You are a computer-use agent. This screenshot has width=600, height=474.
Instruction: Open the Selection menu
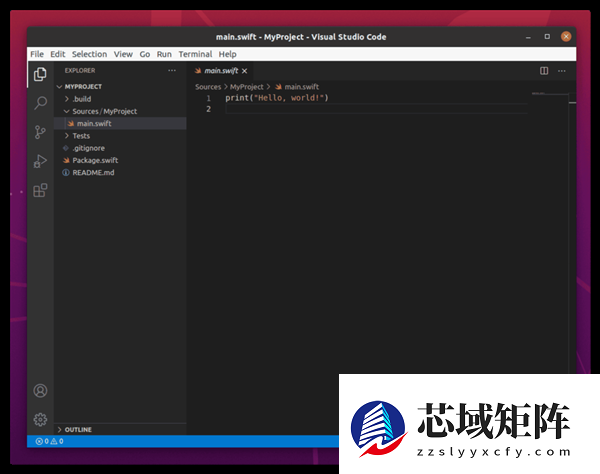(89, 54)
